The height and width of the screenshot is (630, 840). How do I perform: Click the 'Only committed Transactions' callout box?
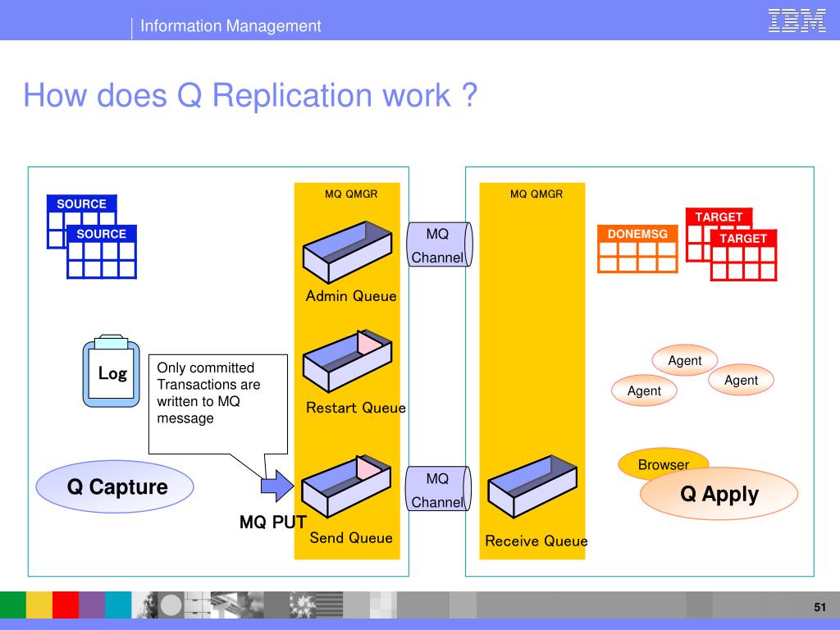pyautogui.click(x=218, y=404)
